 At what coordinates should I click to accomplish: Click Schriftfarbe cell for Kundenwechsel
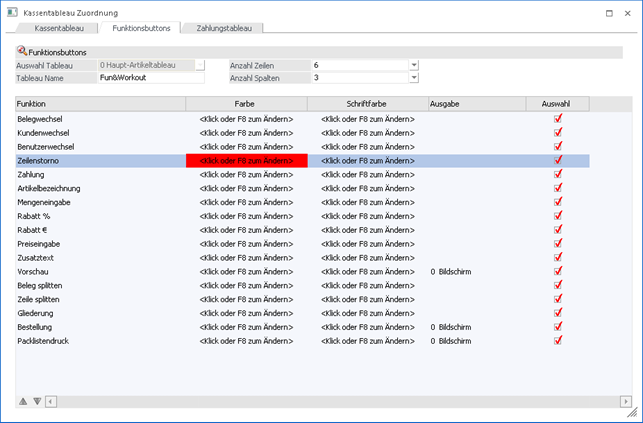point(367,133)
